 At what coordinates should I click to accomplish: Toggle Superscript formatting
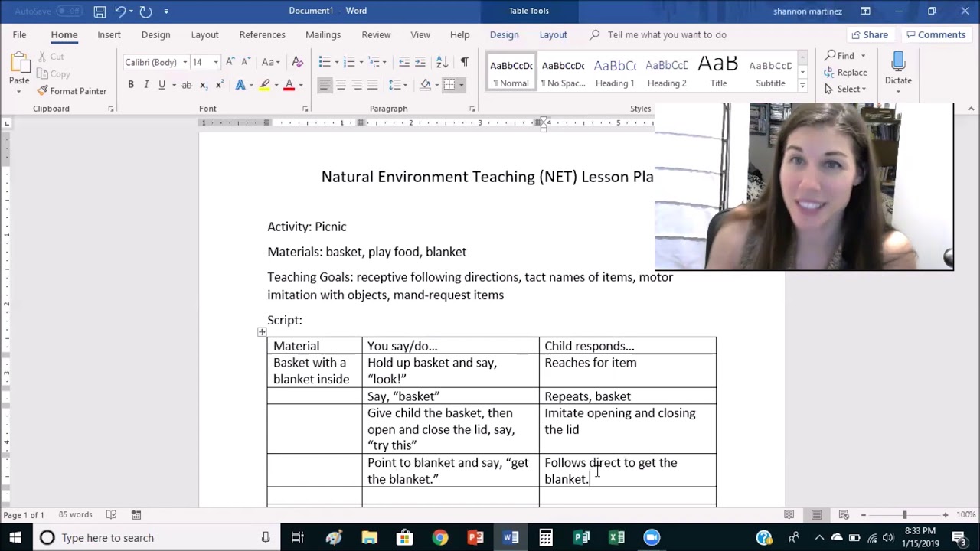point(220,85)
